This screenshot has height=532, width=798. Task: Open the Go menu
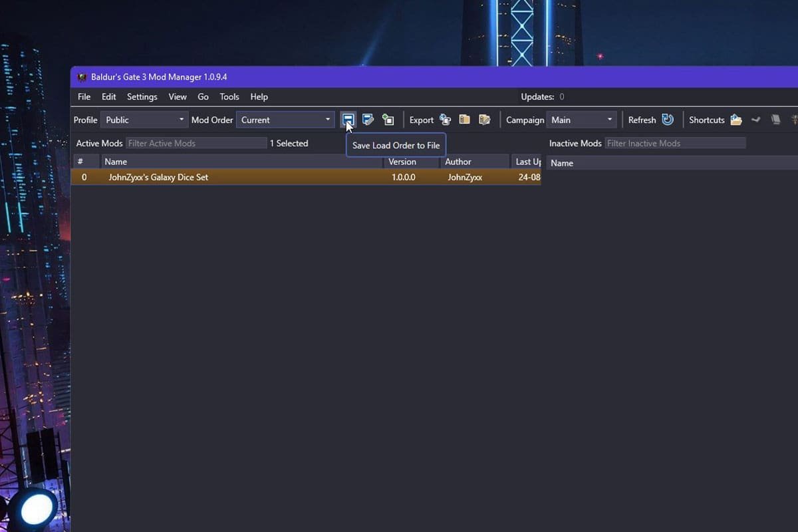(203, 96)
